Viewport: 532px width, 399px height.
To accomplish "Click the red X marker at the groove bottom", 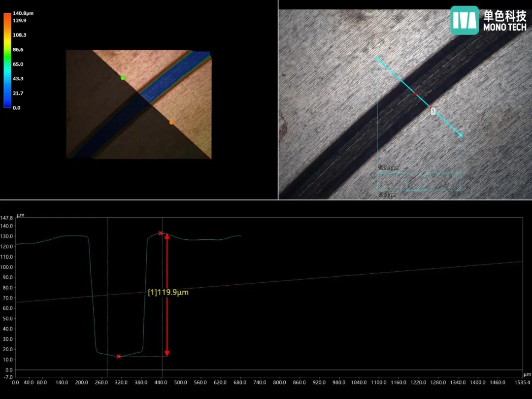I will pyautogui.click(x=118, y=356).
